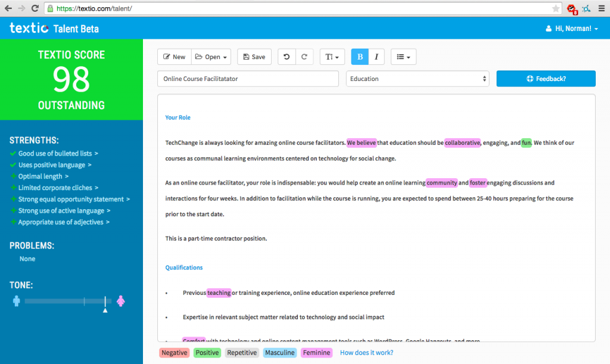The image size is (610, 364).
Task: Undo the last edit
Action: point(287,57)
